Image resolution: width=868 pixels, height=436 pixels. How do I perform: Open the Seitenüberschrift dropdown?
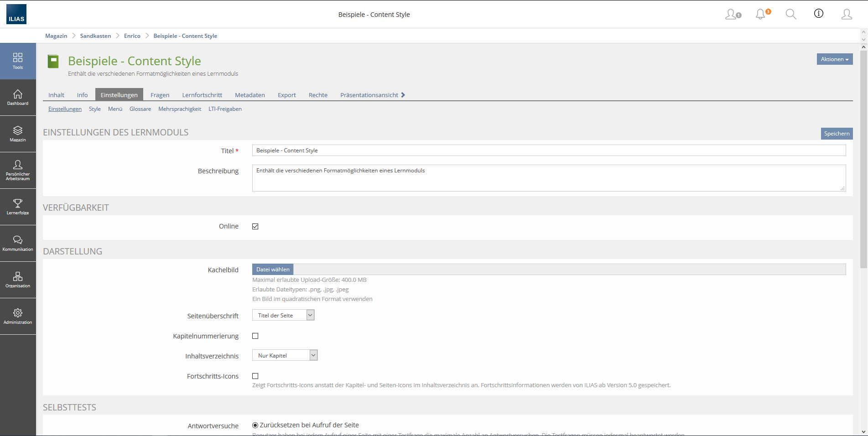tap(283, 316)
